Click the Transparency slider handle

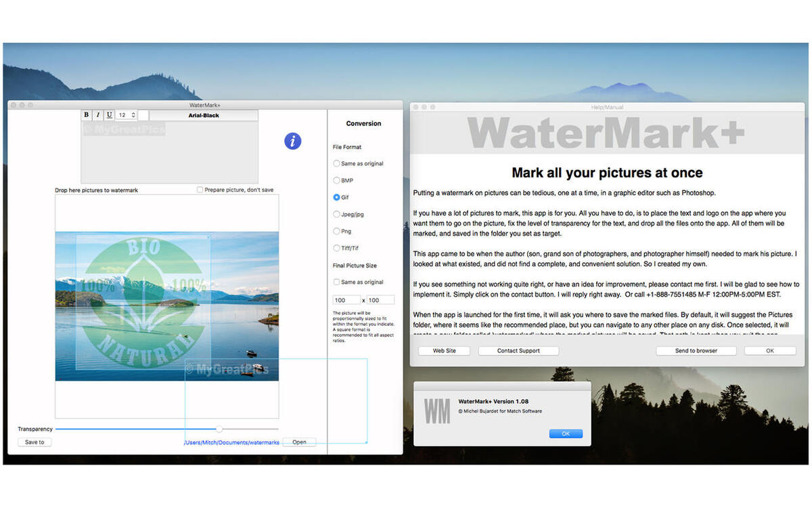coord(219,429)
